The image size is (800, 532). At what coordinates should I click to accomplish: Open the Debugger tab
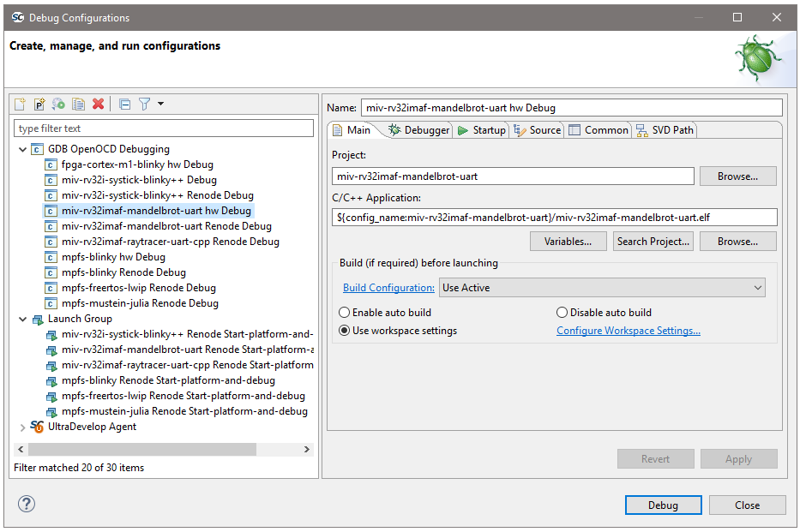(419, 130)
